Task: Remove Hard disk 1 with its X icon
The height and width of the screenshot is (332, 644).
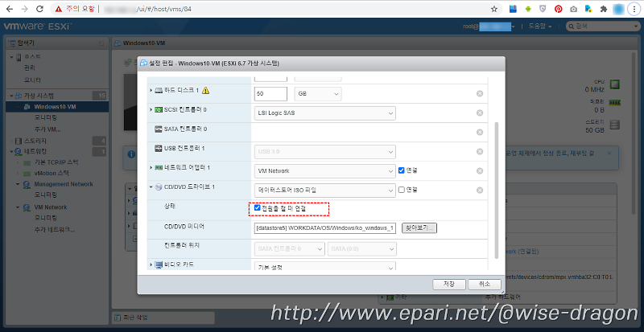Action: click(479, 93)
